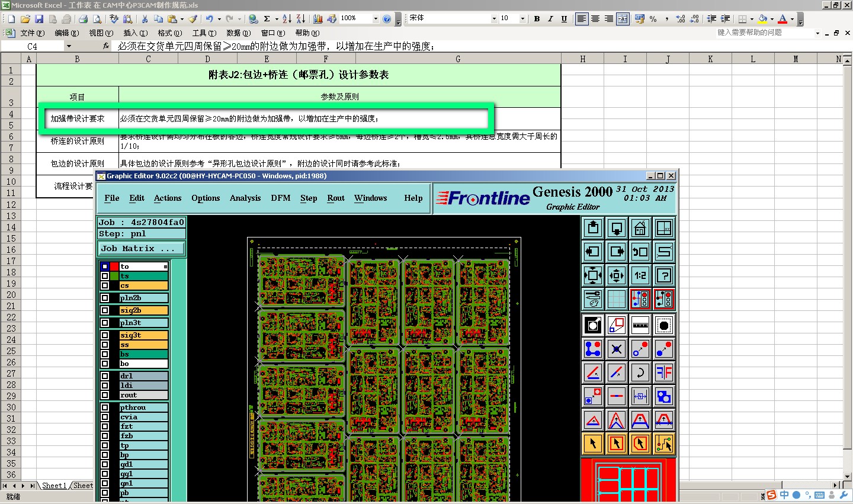Open the Excel font name dropdown
Screen dimensions: 853x504
pos(494,19)
